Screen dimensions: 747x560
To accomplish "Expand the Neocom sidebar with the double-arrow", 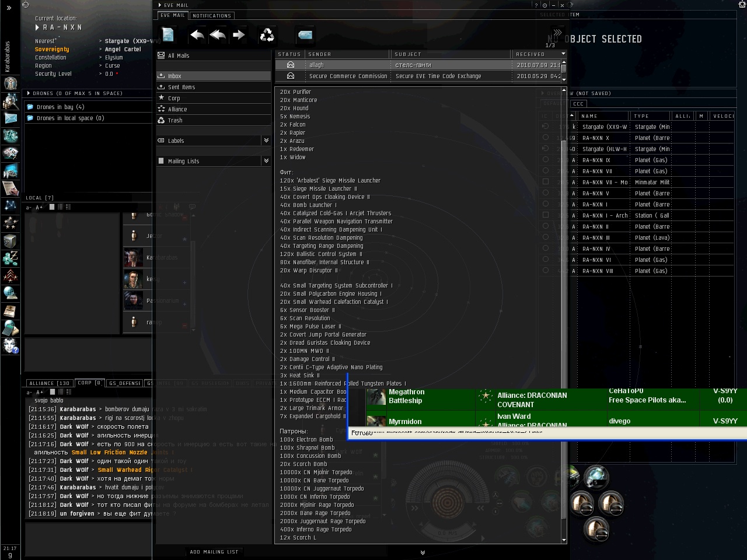I will pyautogui.click(x=9, y=8).
